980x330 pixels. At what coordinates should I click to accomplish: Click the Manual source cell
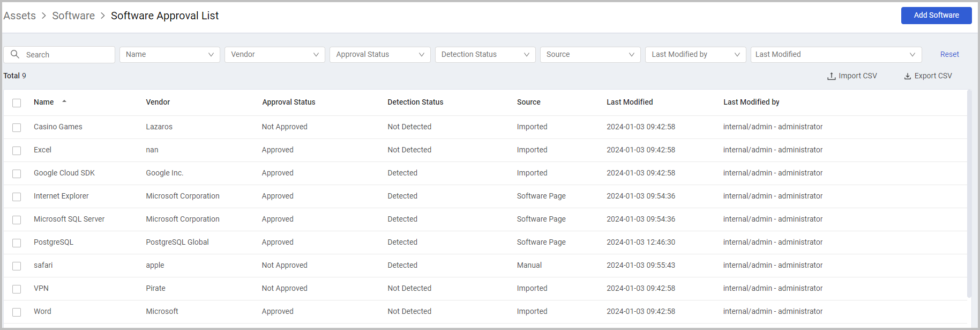[529, 265]
